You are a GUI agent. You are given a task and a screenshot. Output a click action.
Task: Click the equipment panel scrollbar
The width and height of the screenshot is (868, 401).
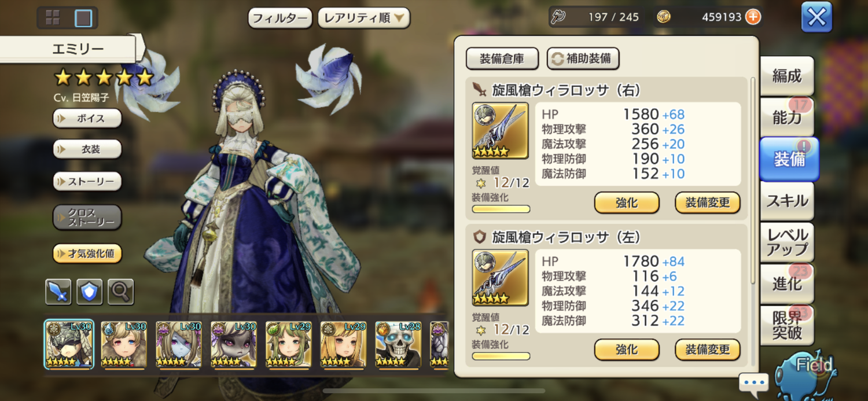point(753,179)
